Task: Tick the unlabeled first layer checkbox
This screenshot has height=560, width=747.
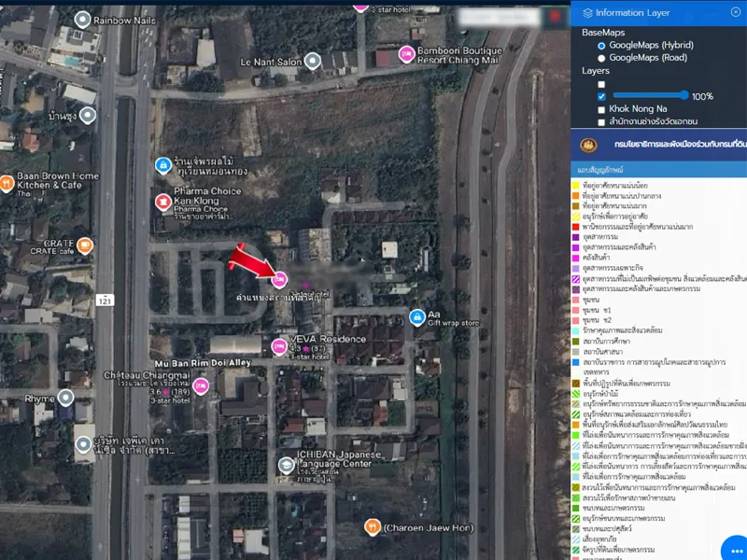Action: (601, 84)
